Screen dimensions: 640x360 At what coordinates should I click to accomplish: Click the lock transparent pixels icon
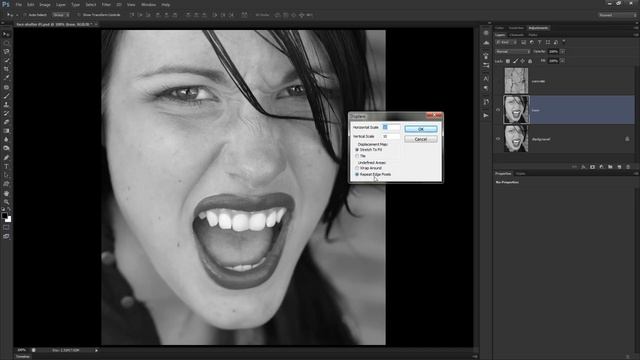point(508,61)
